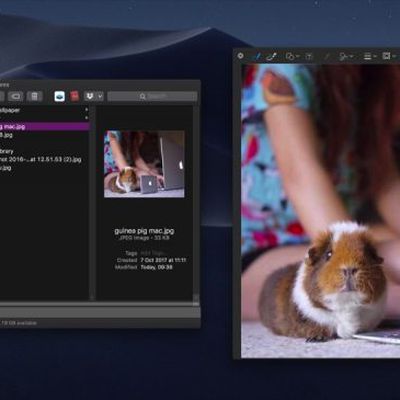Select the Draw tool in Preview markup toolbar
The width and height of the screenshot is (400, 400).
coord(272,56)
